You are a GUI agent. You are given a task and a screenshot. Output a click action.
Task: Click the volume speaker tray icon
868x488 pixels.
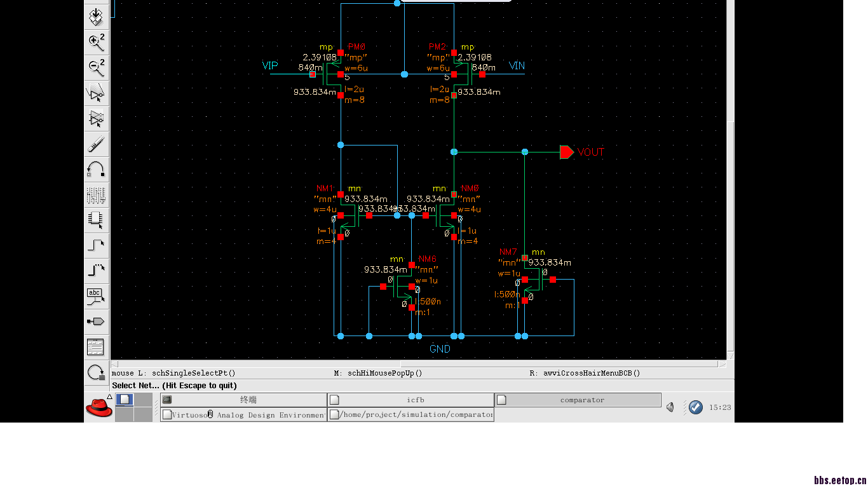pos(670,407)
